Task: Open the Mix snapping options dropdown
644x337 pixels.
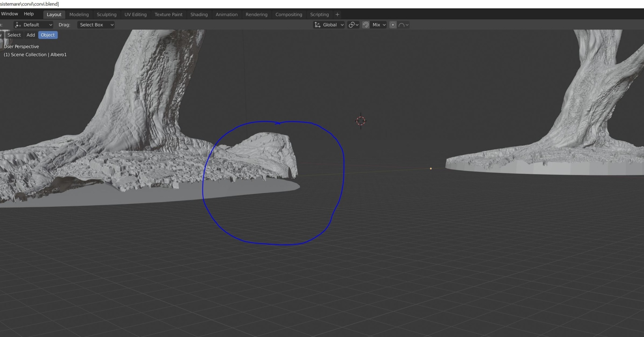Action: (x=379, y=25)
